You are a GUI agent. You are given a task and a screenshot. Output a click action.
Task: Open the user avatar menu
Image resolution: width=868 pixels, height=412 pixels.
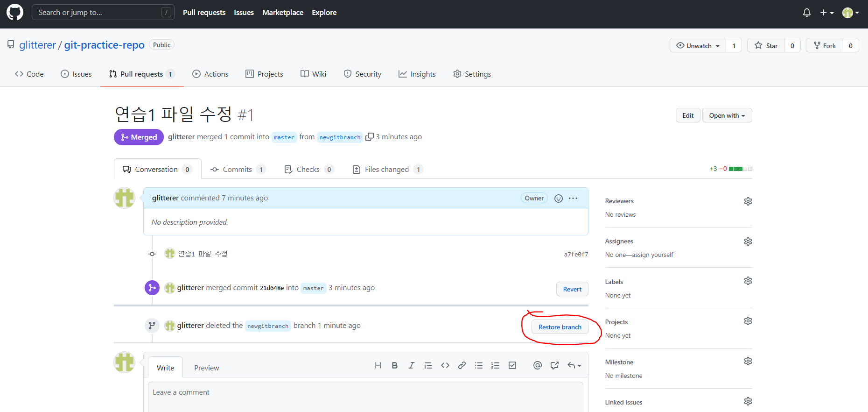pyautogui.click(x=850, y=13)
